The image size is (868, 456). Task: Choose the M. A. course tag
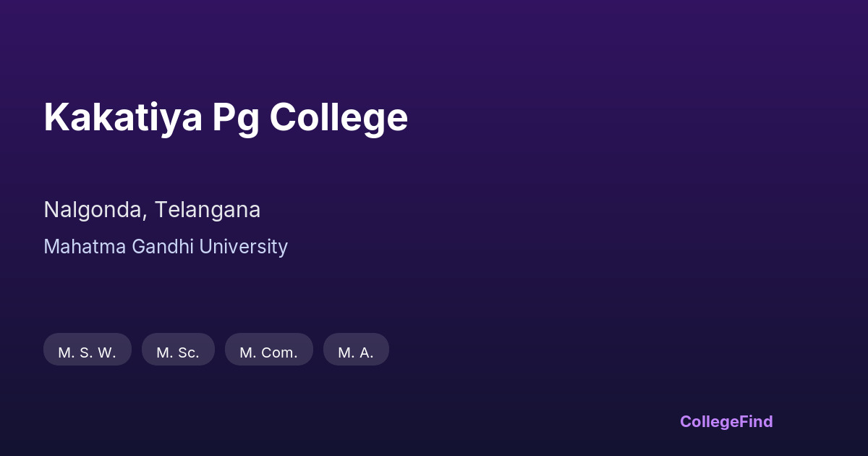tap(356, 352)
